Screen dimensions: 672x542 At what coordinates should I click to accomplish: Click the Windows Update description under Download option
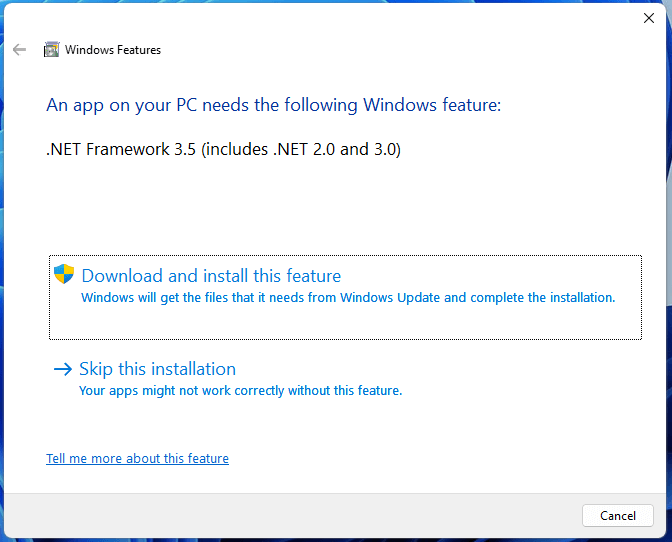(x=348, y=297)
